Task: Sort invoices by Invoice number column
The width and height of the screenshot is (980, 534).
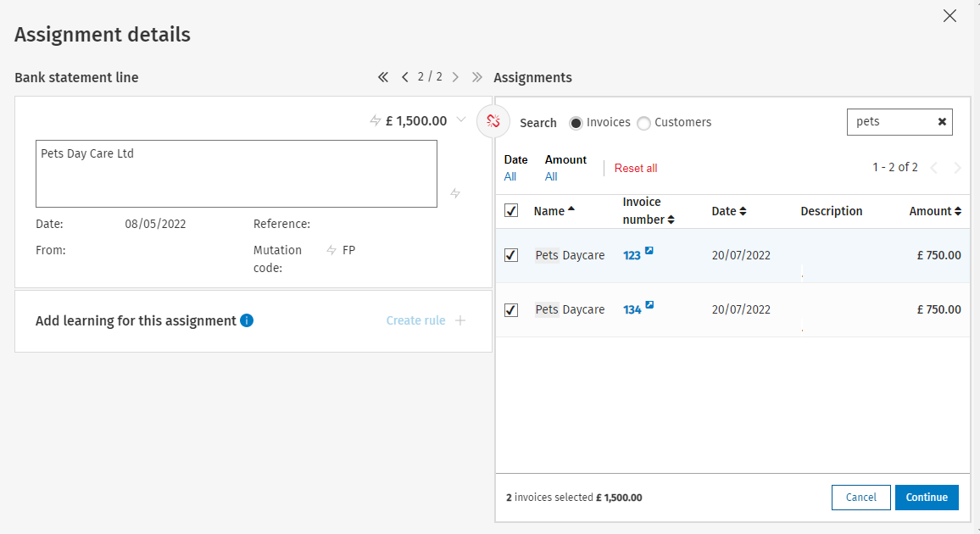Action: coord(649,210)
